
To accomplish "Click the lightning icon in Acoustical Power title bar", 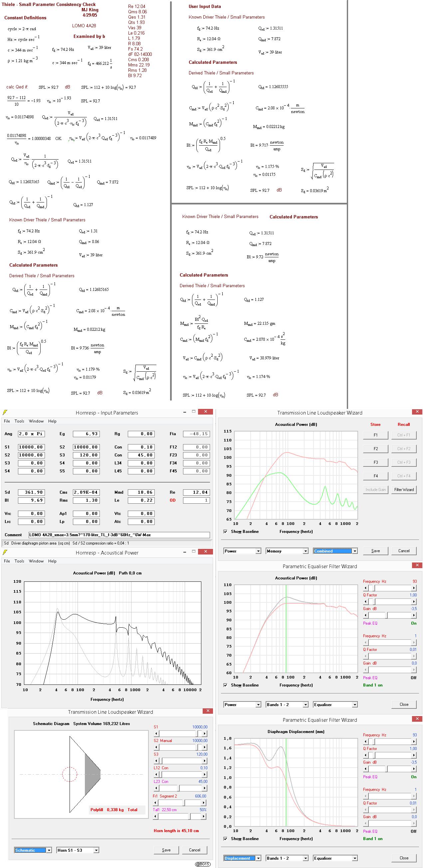I will point(5,552).
